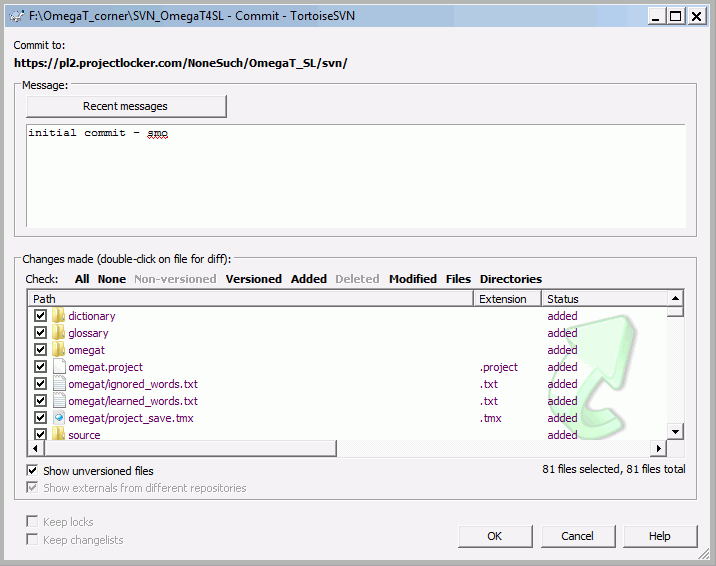Click the dictionary folder icon

point(58,315)
